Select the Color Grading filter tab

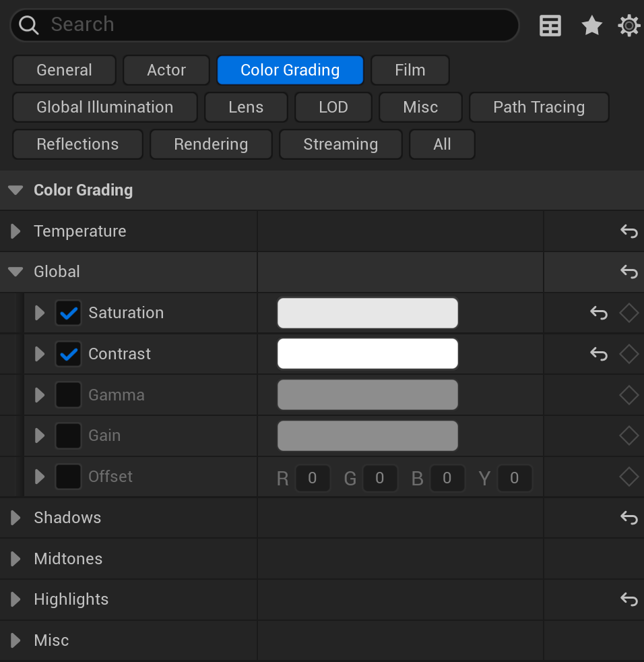click(290, 70)
